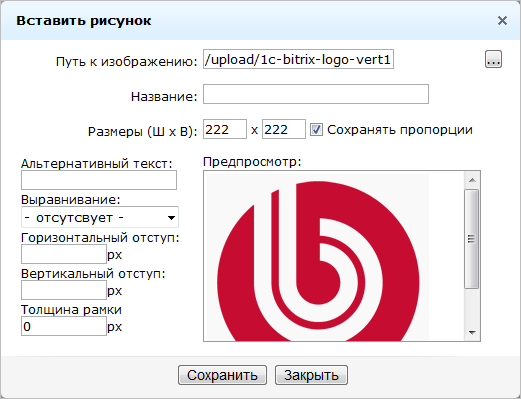This screenshot has width=521, height=399.
Task: Click the Выравнивание label
Action: 71,200
